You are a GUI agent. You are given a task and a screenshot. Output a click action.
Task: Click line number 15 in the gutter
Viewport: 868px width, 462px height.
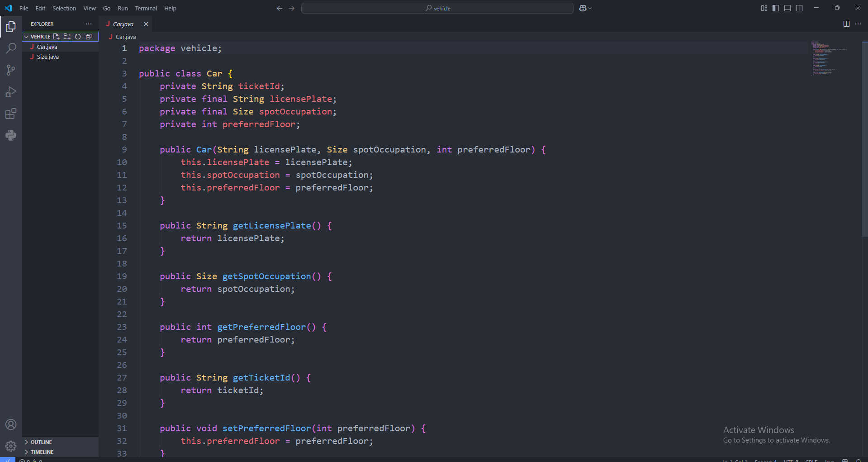tap(122, 226)
